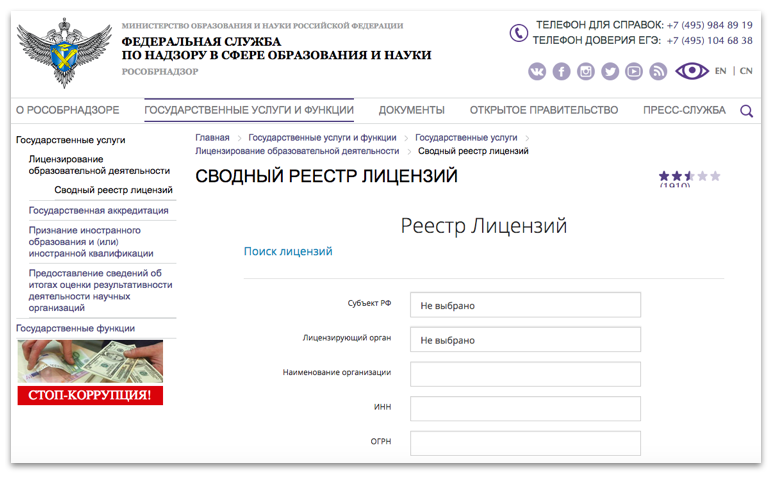This screenshot has height=477, width=775.
Task: Open the Открытое правительство menu
Action: pos(544,110)
